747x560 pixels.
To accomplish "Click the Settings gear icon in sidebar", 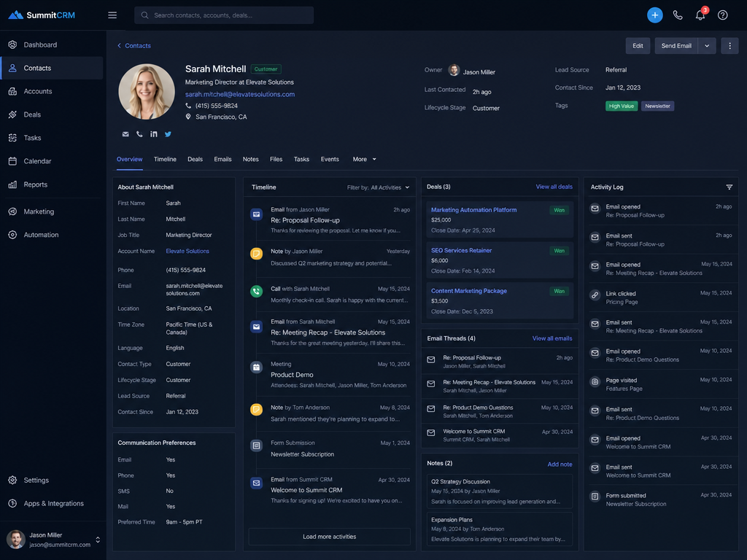I will pos(13,480).
